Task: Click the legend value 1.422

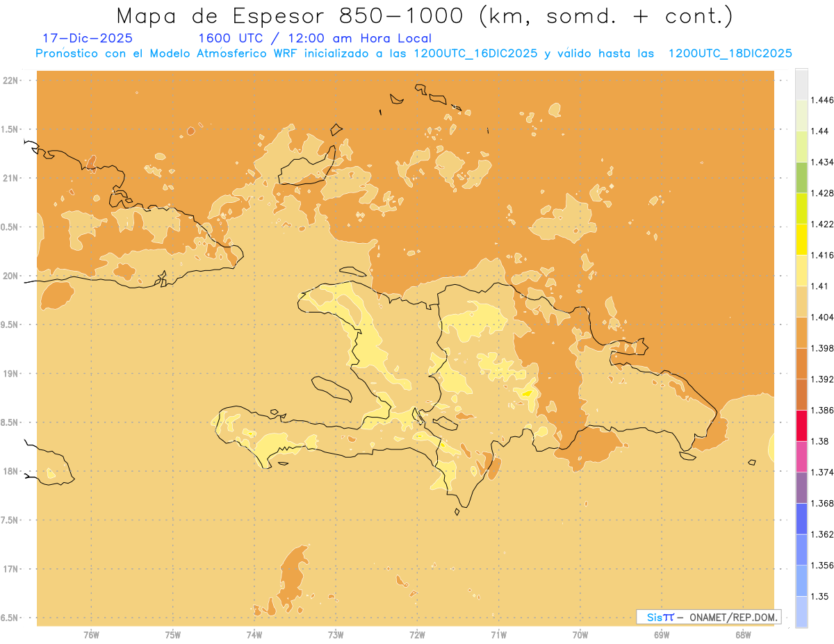Action: 824,224
